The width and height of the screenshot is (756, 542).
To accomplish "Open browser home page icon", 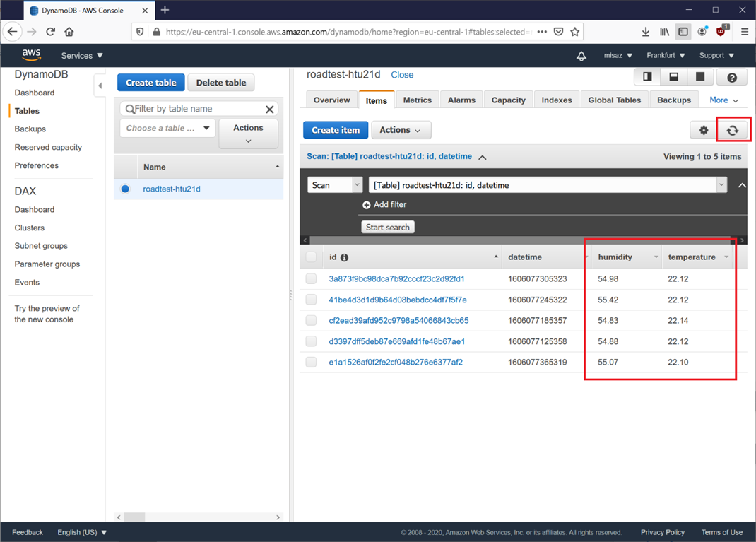I will click(x=69, y=32).
